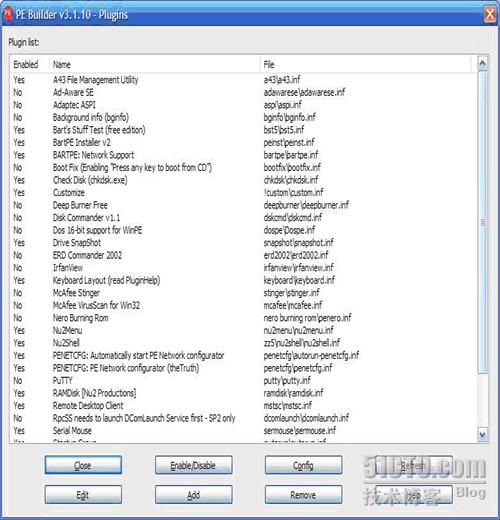Viewport: 500px width, 520px height.
Task: Open the Config button
Action: point(303,465)
